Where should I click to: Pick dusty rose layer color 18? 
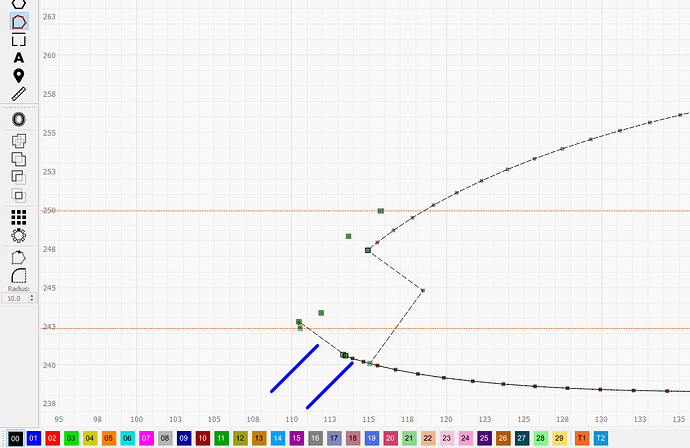pos(353,438)
